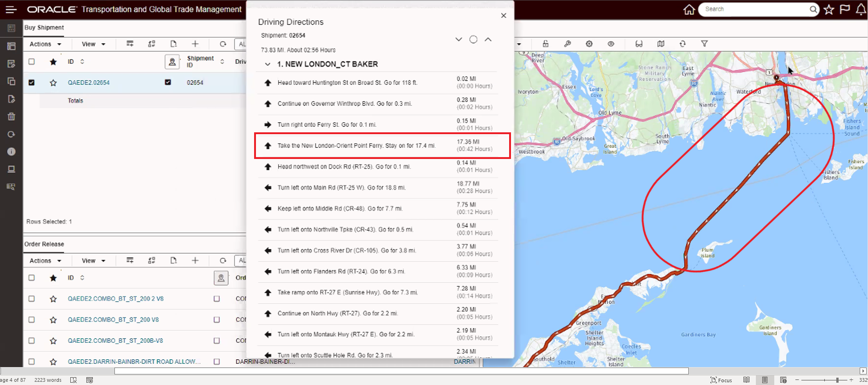
Task: Open the View dropdown in Order Release
Action: pyautogui.click(x=94, y=261)
